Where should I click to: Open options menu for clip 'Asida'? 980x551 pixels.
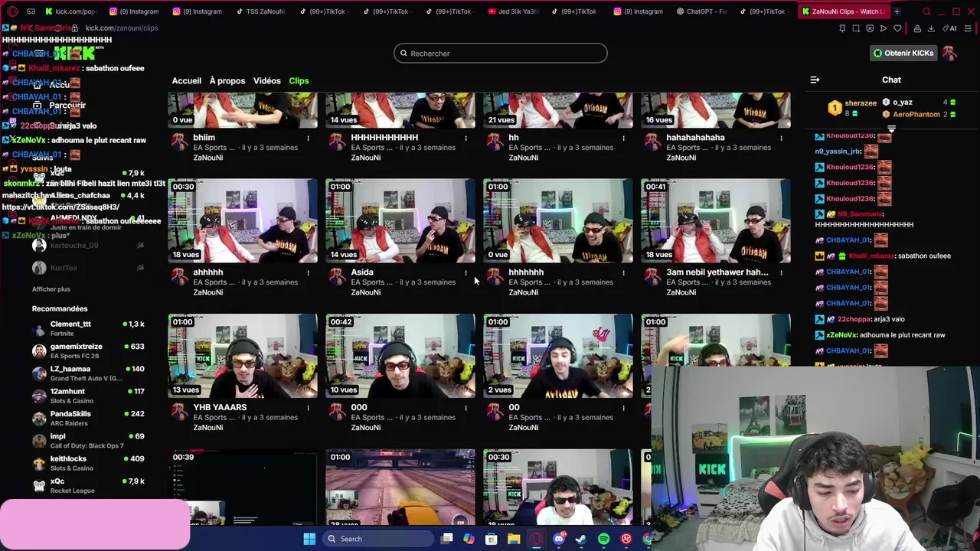click(465, 272)
